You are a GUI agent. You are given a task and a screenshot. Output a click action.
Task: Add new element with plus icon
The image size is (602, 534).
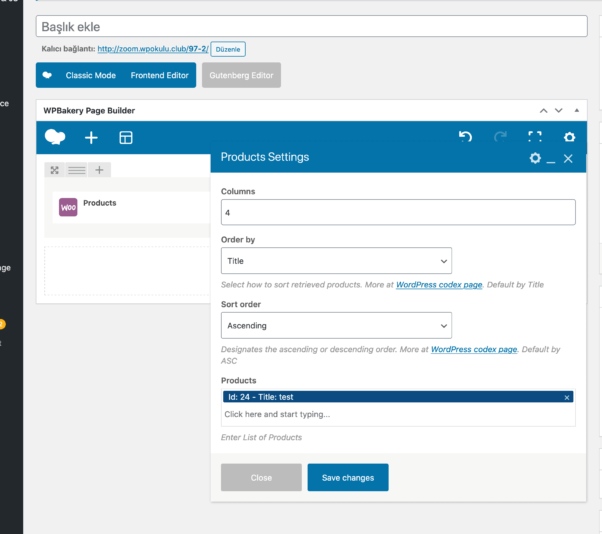point(91,137)
